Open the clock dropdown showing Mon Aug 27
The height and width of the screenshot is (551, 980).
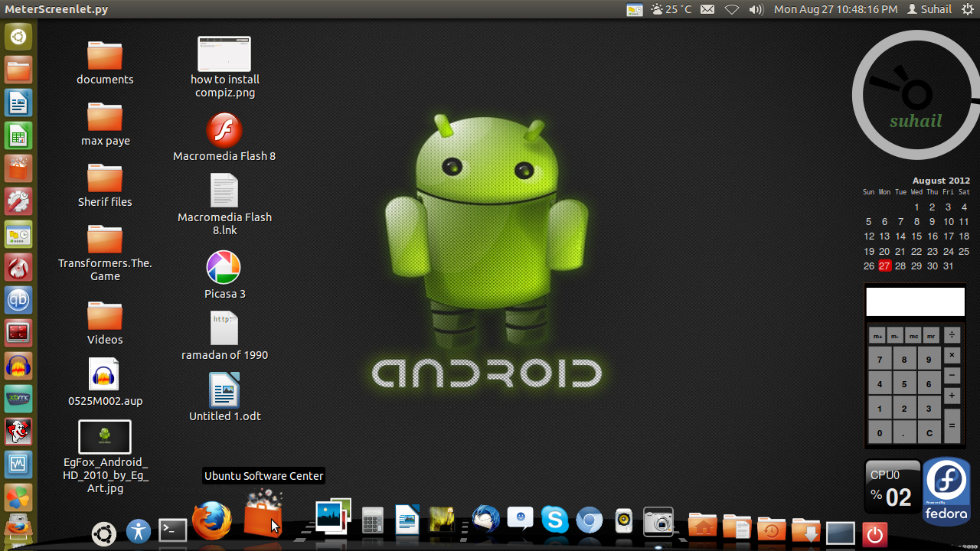pyautogui.click(x=835, y=9)
